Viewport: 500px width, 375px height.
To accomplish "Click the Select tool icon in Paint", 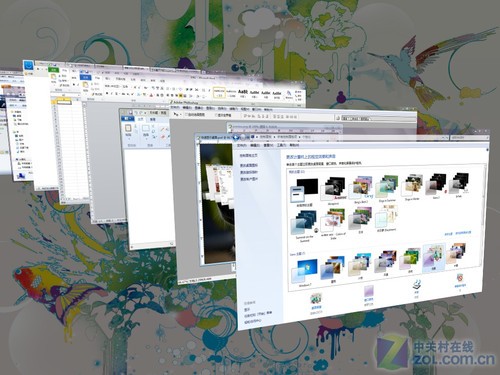I will pos(146,129).
